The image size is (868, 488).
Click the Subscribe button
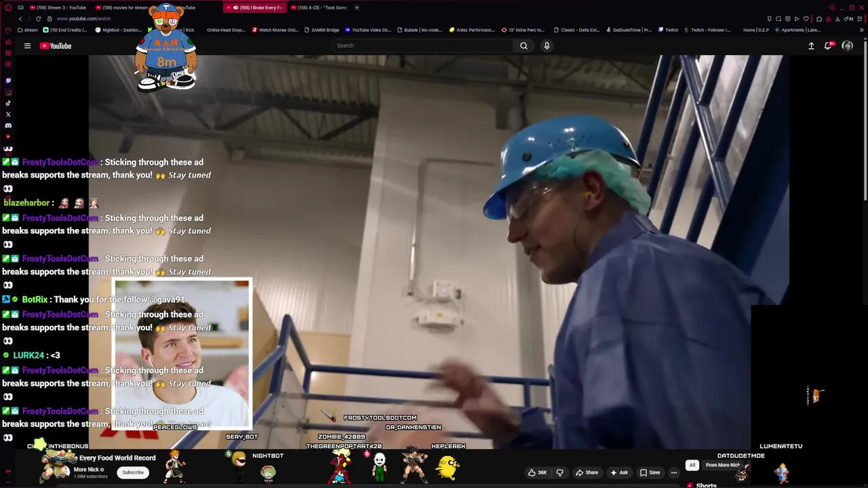(133, 472)
